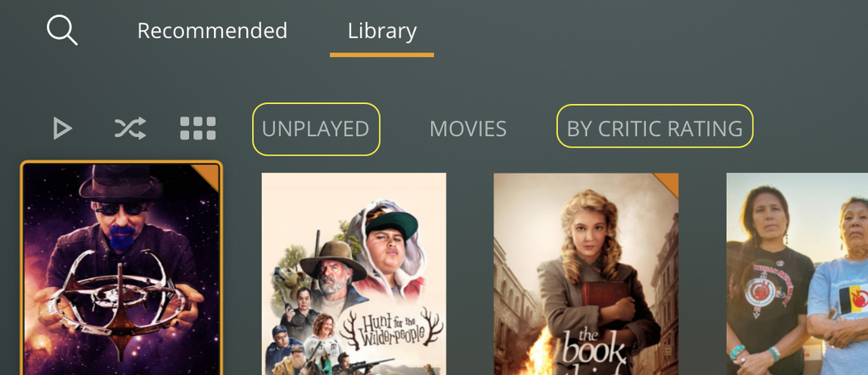Open The Book Thief movie poster
This screenshot has width=868, height=375.
point(586,273)
